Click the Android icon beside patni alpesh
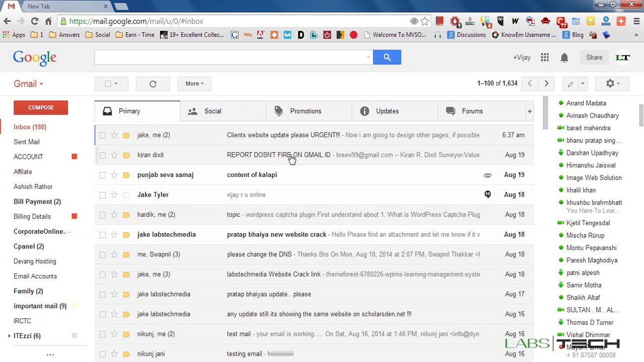Viewport: 644px width, 362px height. click(x=561, y=273)
